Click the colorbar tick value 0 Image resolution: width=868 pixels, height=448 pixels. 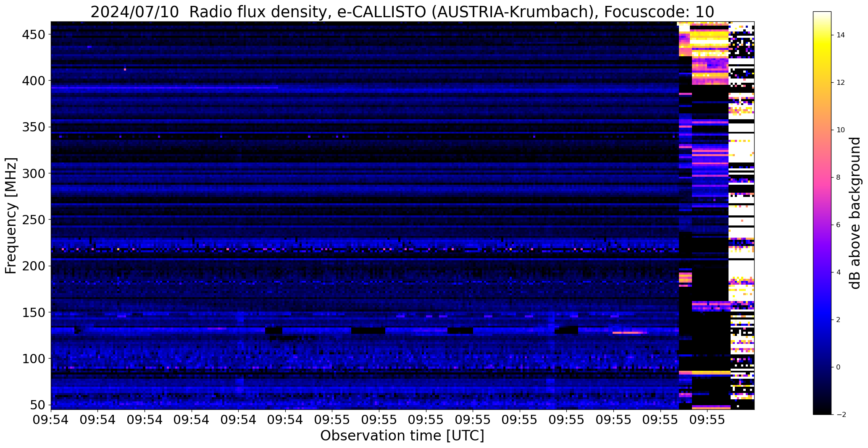838,367
